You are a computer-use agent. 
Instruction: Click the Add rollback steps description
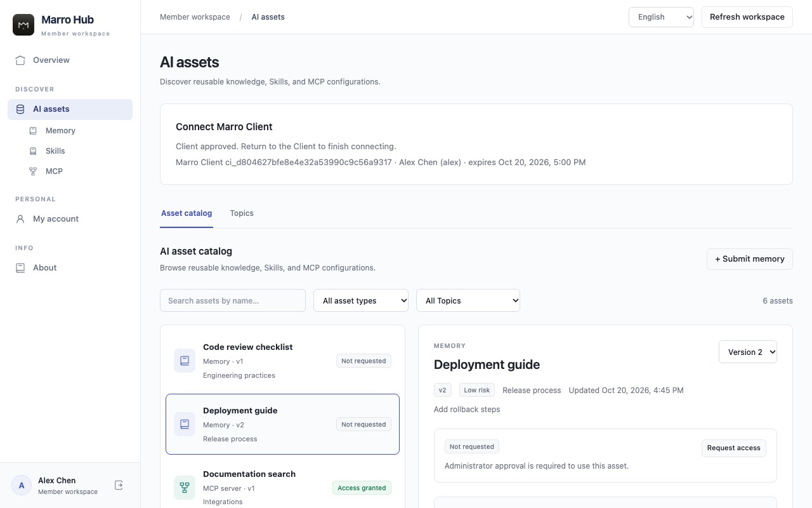467,410
